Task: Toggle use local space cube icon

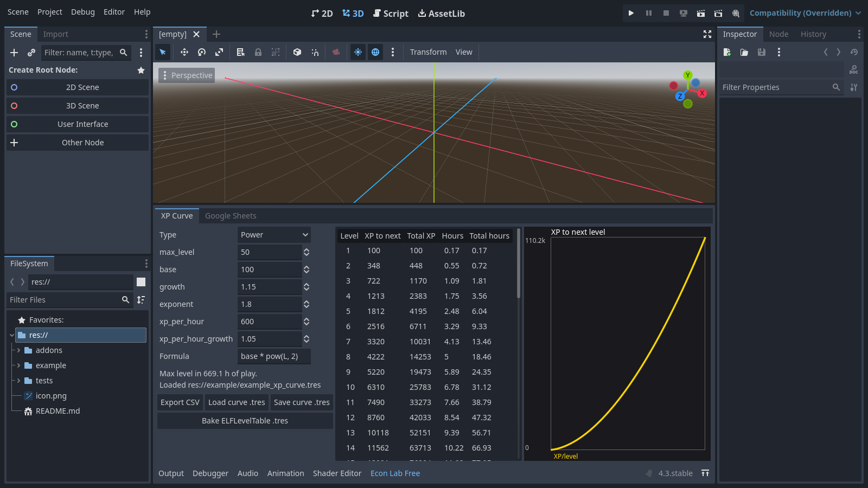Action: point(297,52)
